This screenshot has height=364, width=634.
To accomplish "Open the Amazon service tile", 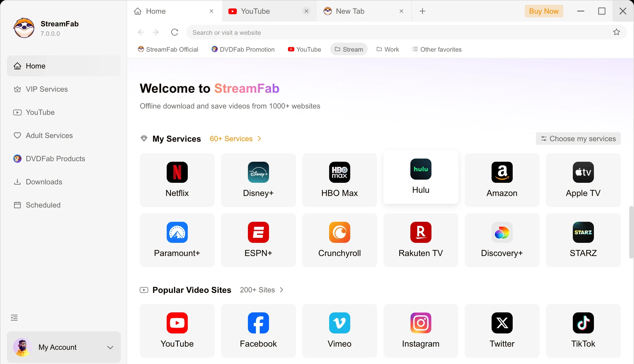I will 502,180.
